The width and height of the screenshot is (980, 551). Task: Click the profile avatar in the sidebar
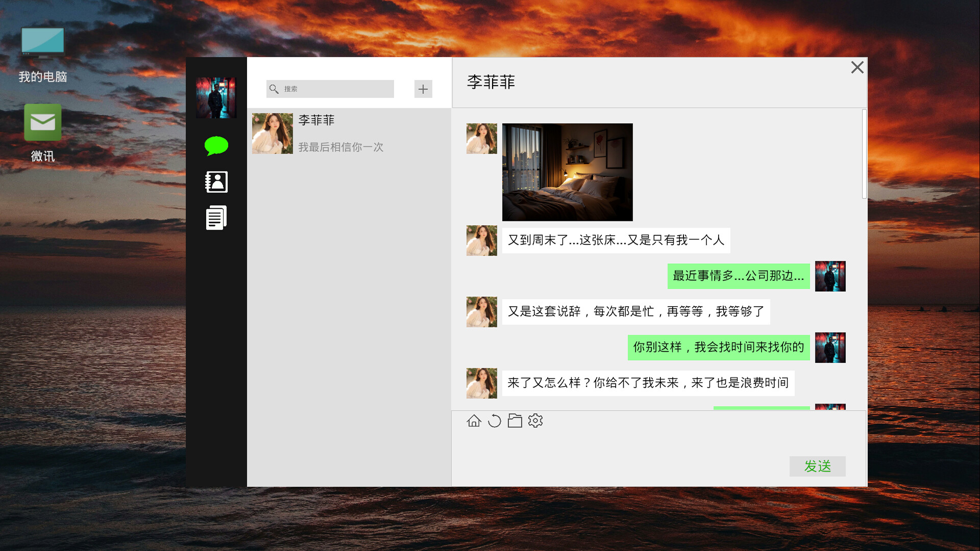pos(216,97)
